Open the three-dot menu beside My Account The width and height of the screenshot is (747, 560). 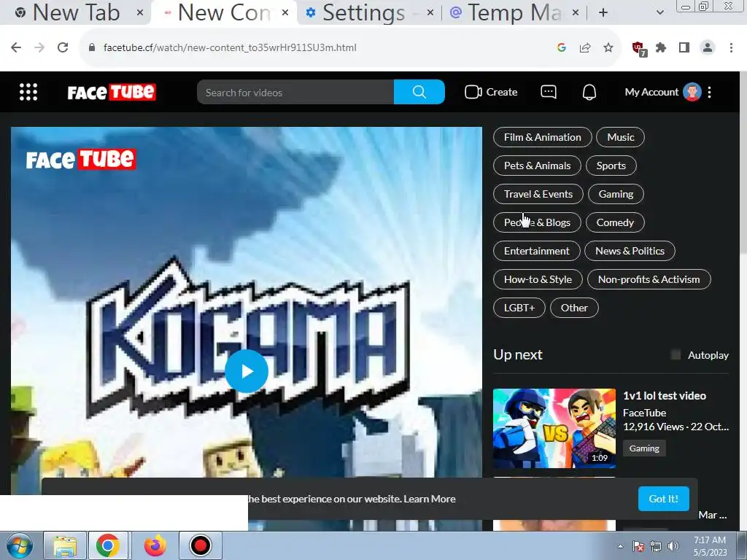709,92
